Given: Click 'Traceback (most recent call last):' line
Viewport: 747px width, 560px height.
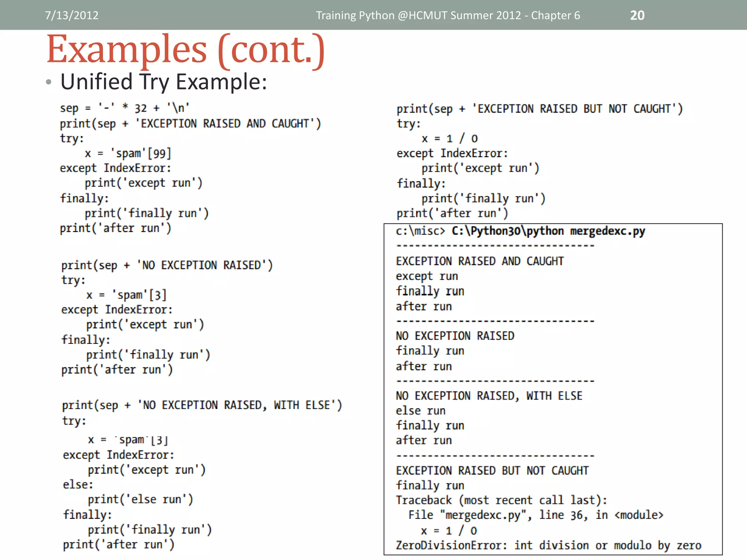Looking at the screenshot, I should (502, 500).
